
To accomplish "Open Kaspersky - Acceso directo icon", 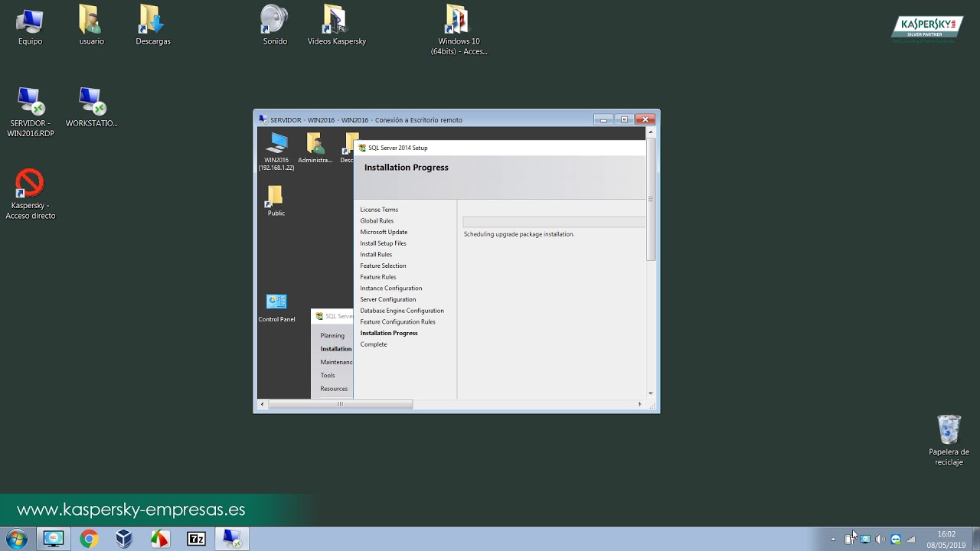I will (30, 194).
